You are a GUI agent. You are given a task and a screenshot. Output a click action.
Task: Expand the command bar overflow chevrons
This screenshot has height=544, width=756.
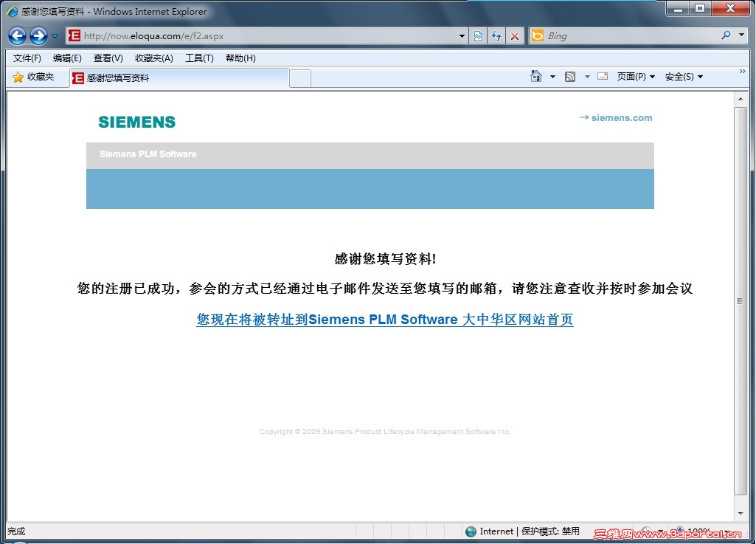tap(742, 72)
